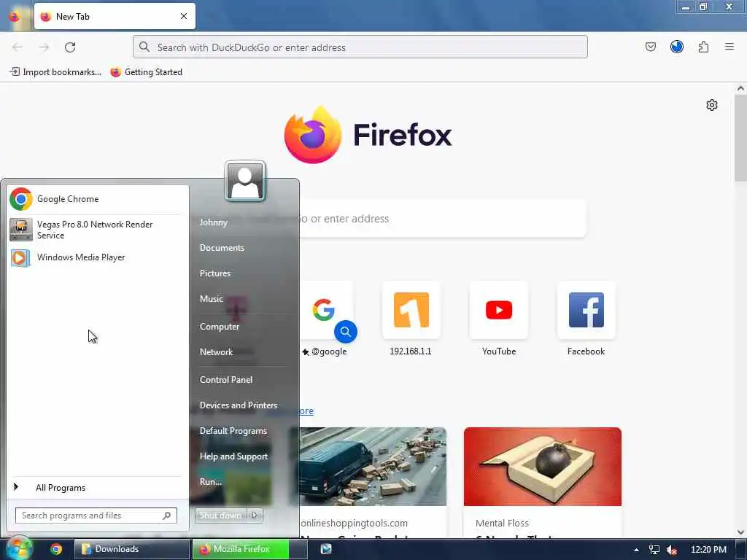This screenshot has width=747, height=560.
Task: Open Documents from Start menu
Action: (x=222, y=248)
